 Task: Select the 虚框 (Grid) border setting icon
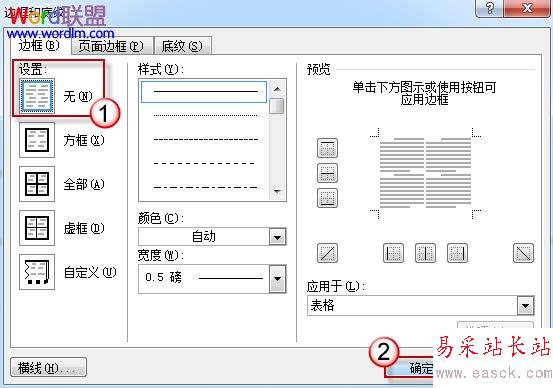pyautogui.click(x=37, y=228)
